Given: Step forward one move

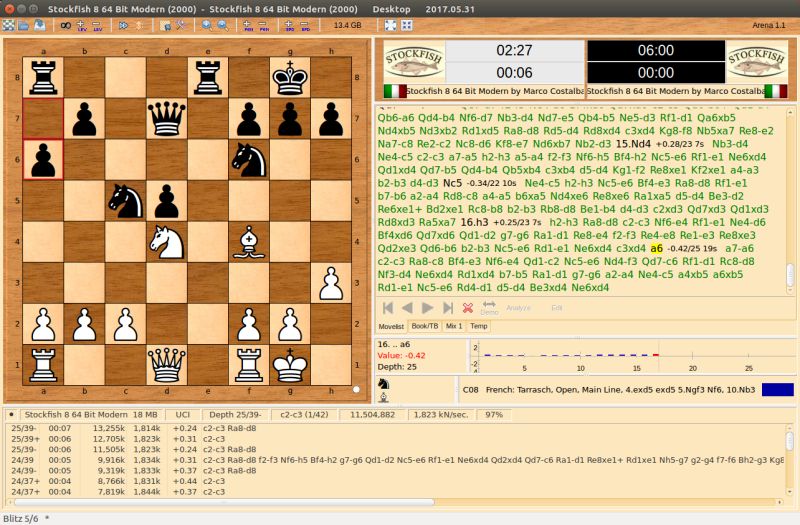Looking at the screenshot, I should [x=427, y=308].
